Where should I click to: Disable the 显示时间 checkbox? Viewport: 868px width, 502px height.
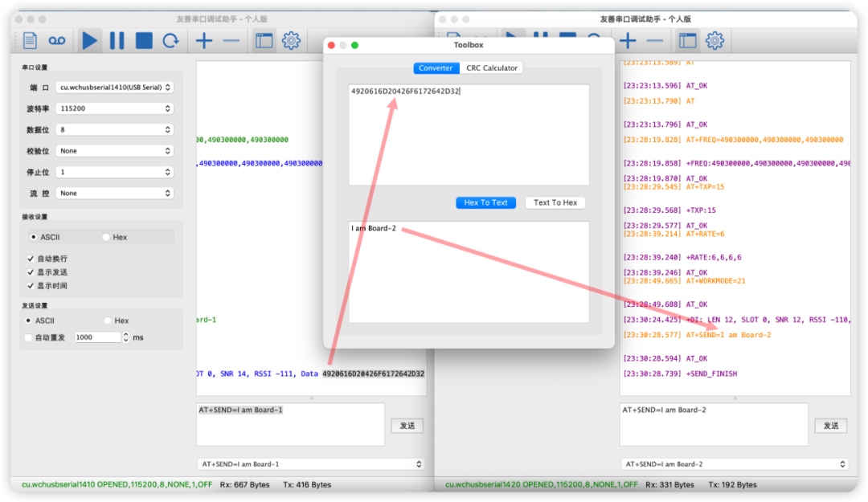31,285
